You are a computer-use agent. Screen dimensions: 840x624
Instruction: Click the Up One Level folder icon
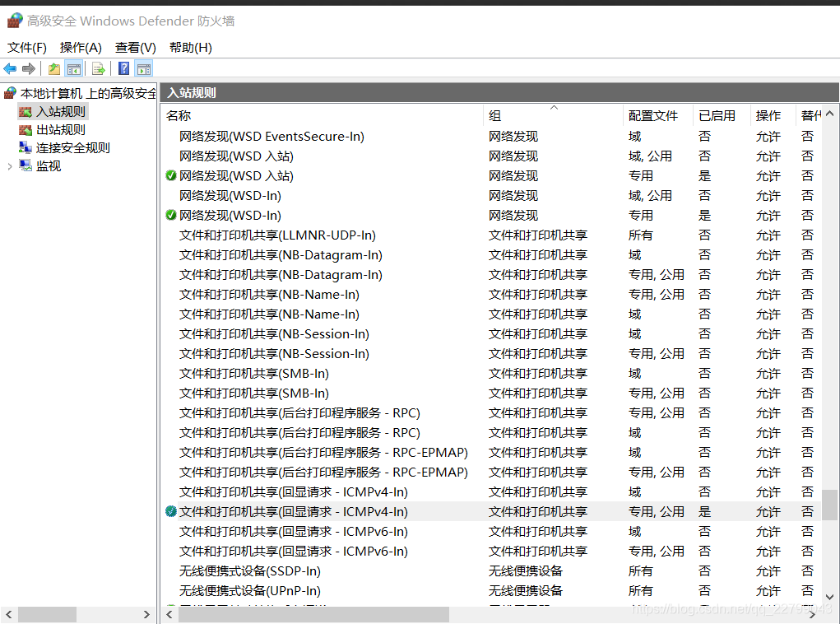tap(54, 68)
